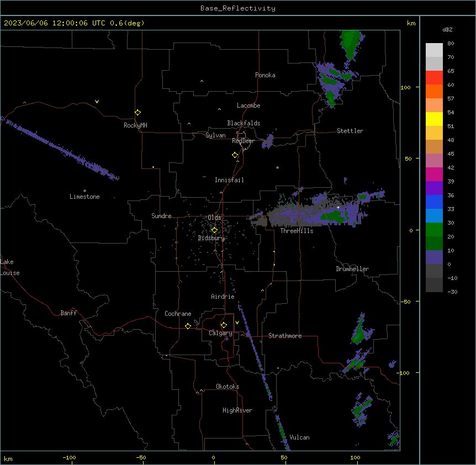This screenshot has width=476, height=465.
Task: Click the ThreeHills label
Action: (x=297, y=231)
